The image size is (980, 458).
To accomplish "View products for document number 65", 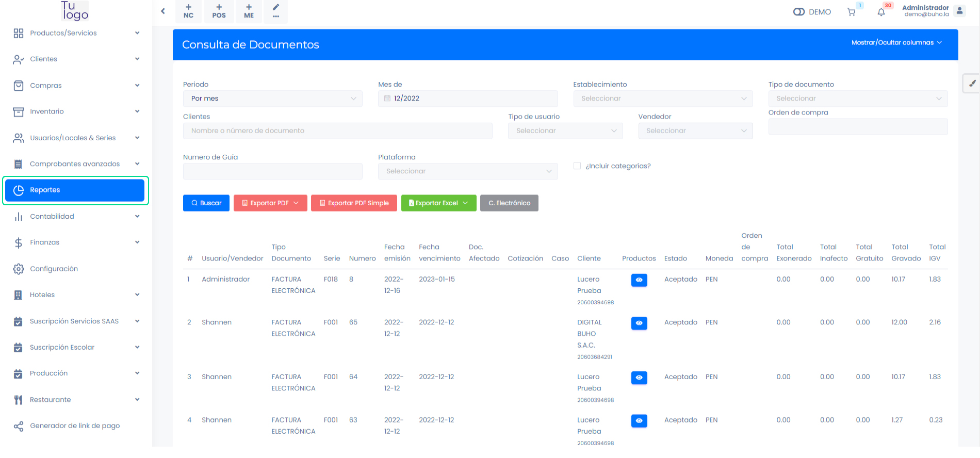I will (639, 323).
